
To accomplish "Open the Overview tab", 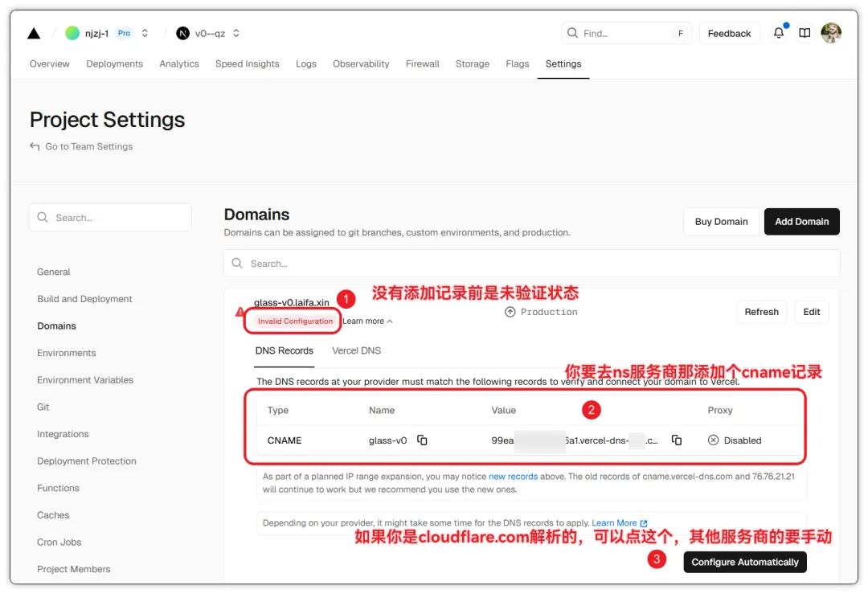I will 50,63.
